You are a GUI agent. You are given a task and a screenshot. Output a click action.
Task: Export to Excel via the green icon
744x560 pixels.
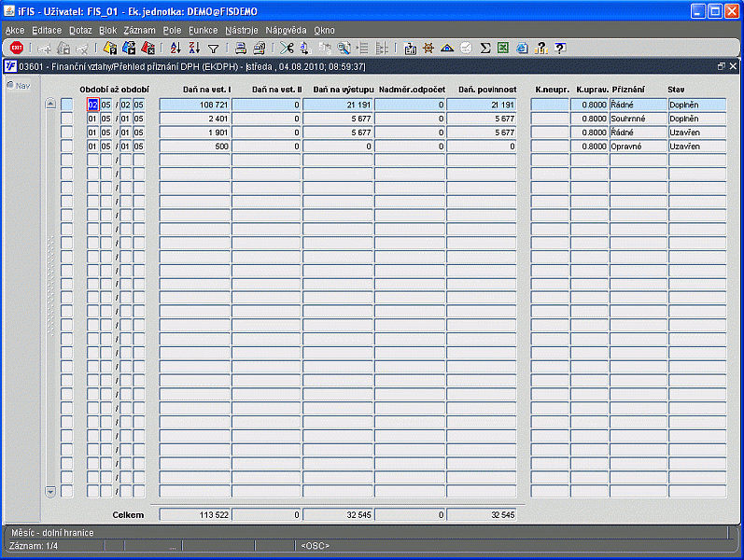pyautogui.click(x=503, y=48)
